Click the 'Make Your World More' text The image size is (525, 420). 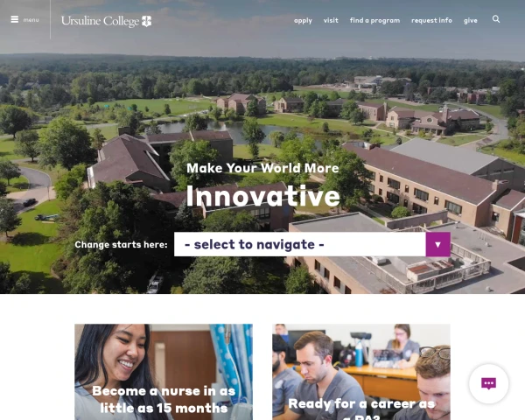point(262,168)
